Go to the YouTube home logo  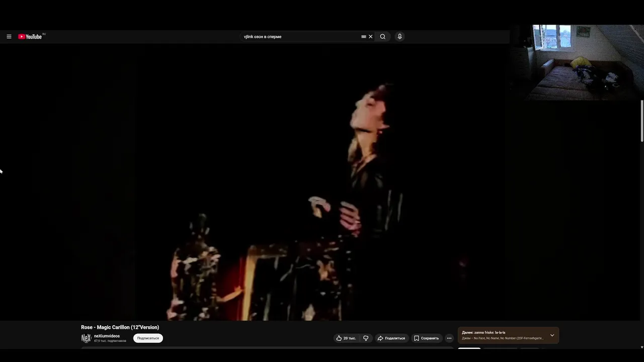click(30, 37)
